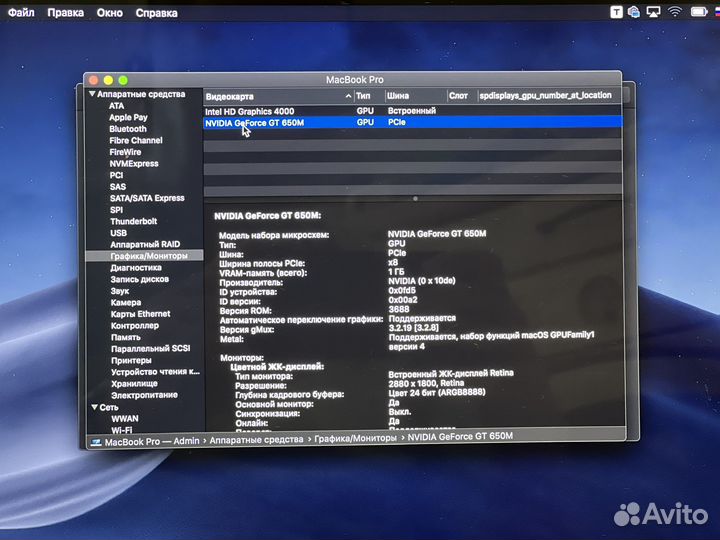This screenshot has width=720, height=540.
Task: Select SPI in the sidebar
Action: [117, 209]
